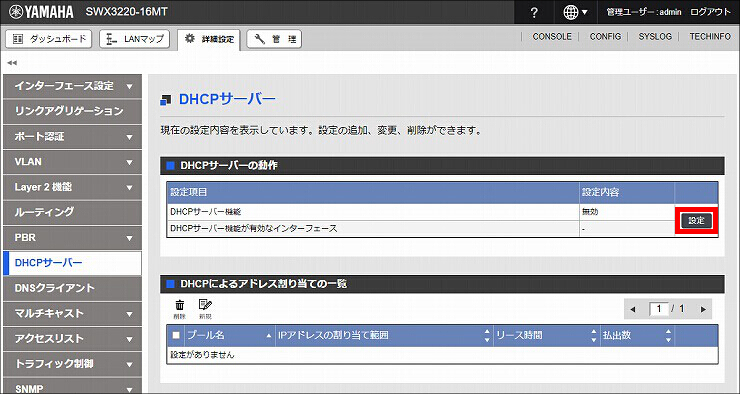
Task: Go to previous page arrow
Action: (x=633, y=310)
